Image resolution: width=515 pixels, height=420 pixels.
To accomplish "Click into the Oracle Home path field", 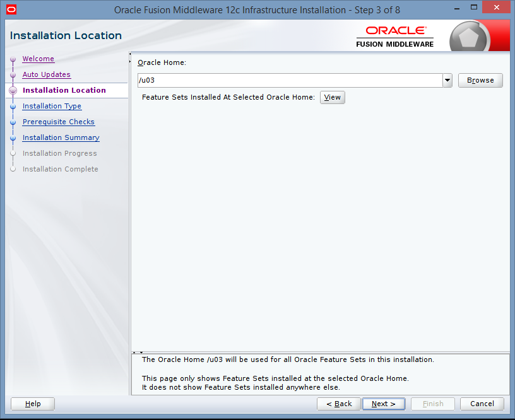I will click(x=290, y=80).
